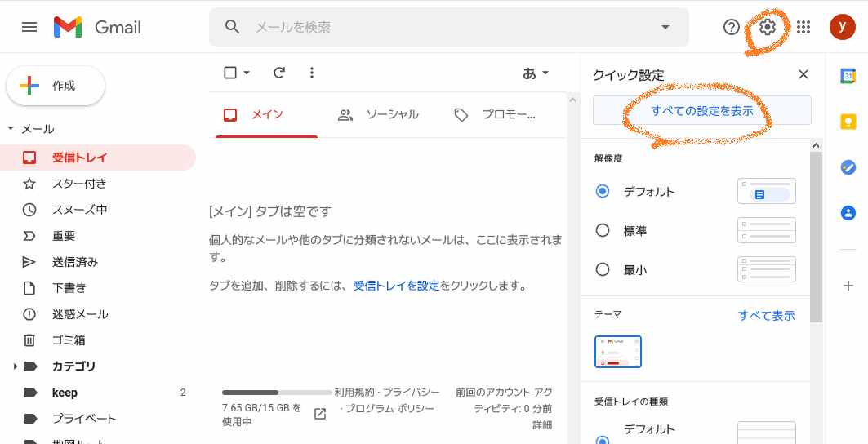Screen dimensions: 868x444
Task: Open 詳細 account activity link
Action: [x=542, y=425]
